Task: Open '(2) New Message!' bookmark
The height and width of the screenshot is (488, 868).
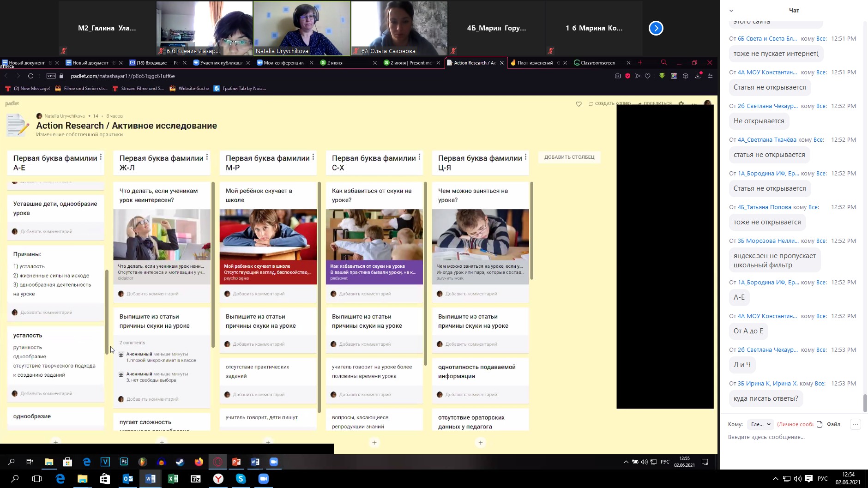Action: coord(27,88)
